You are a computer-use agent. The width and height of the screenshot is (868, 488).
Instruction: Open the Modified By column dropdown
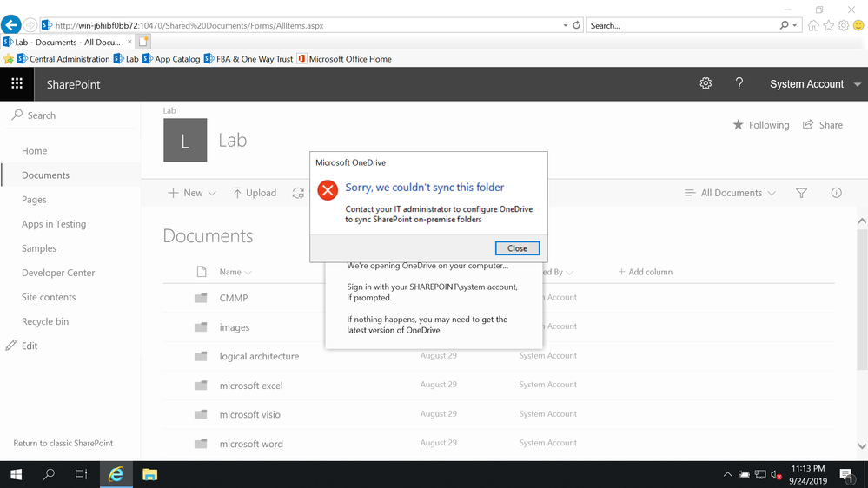(570, 272)
